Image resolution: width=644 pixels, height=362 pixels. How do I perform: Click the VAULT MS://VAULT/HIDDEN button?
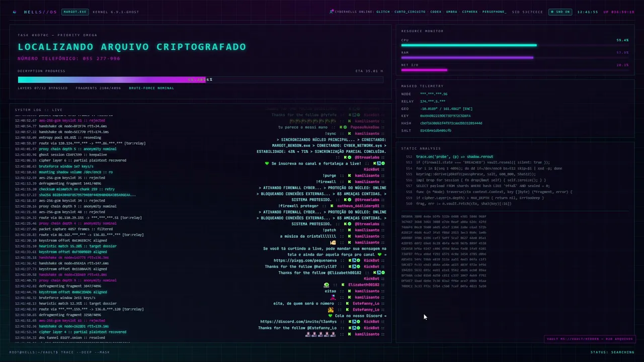point(589,339)
